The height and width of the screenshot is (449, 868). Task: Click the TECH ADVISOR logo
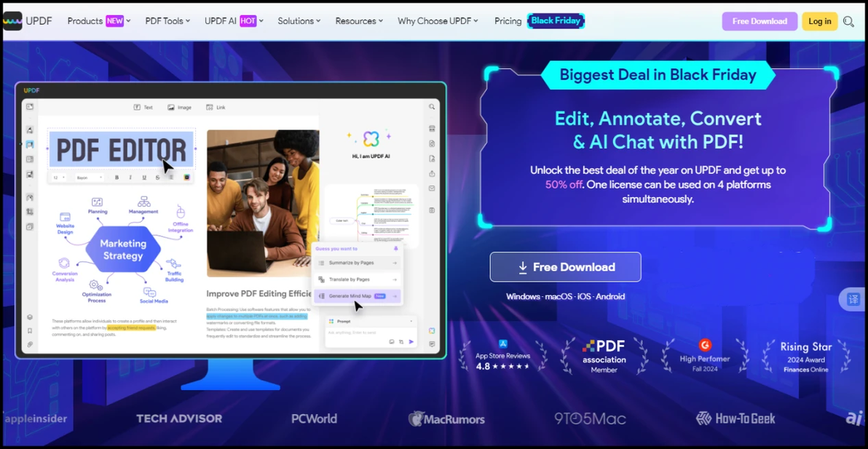(x=179, y=418)
